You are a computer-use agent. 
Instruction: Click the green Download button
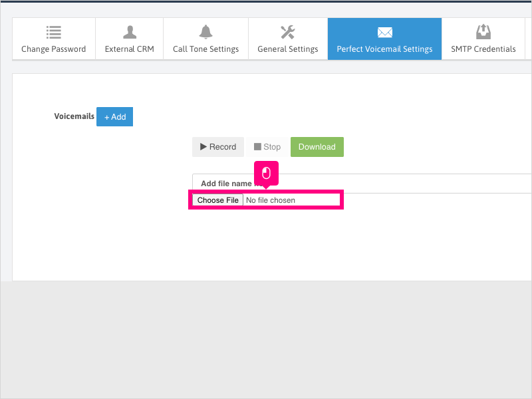[317, 147]
